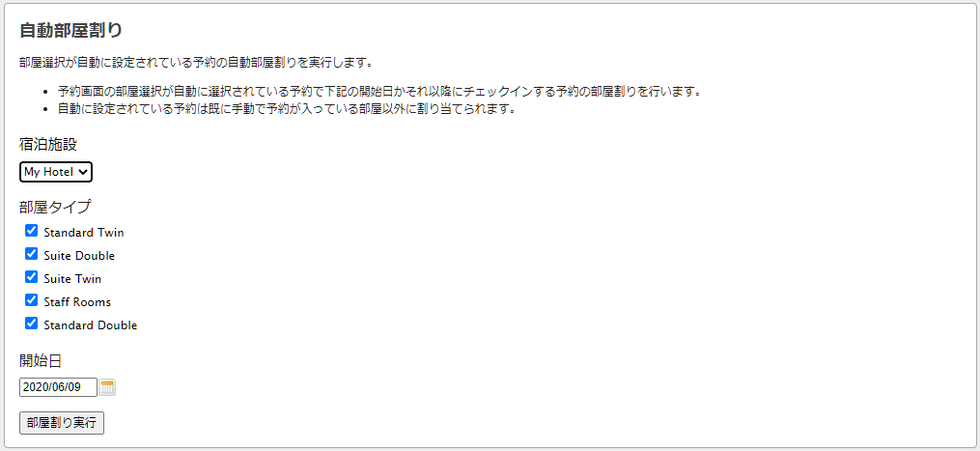Uncheck the Staff Rooms checkbox
The image size is (980, 451).
click(31, 300)
